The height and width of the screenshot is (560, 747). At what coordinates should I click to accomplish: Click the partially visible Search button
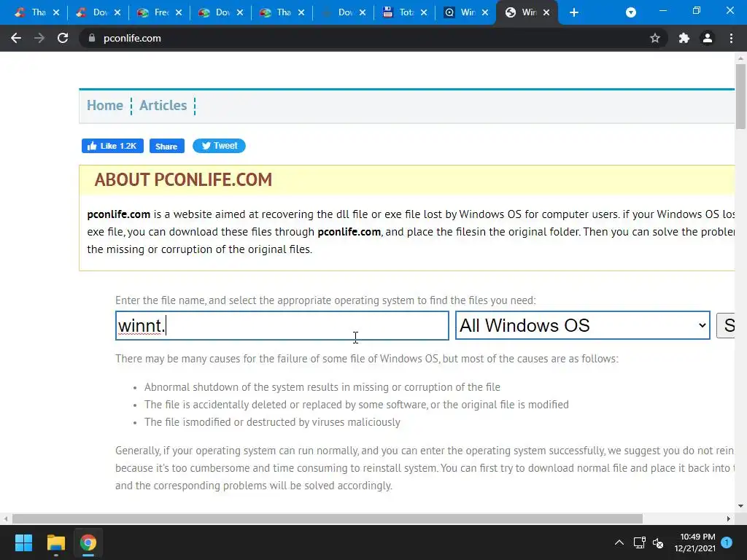coord(726,325)
